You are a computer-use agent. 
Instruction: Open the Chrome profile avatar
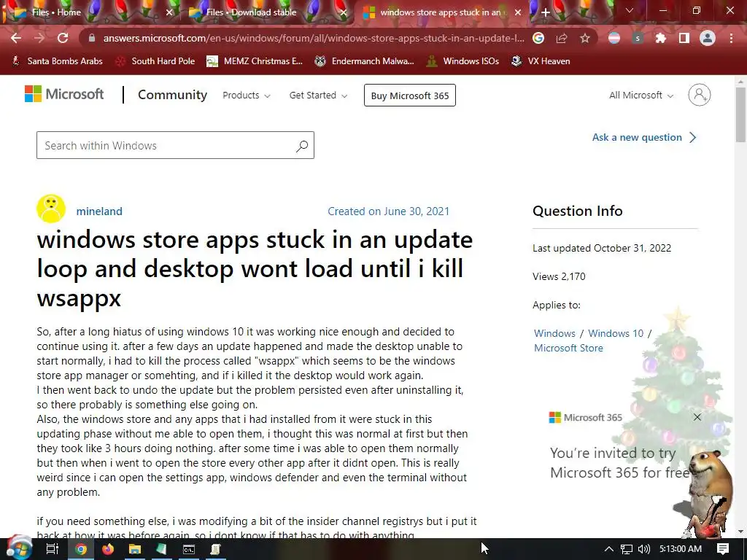[708, 38]
